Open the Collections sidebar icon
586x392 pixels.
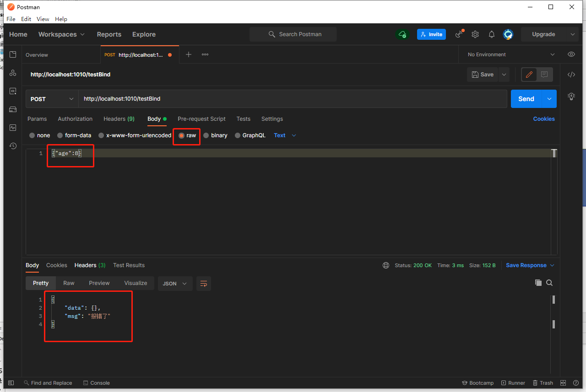point(13,54)
